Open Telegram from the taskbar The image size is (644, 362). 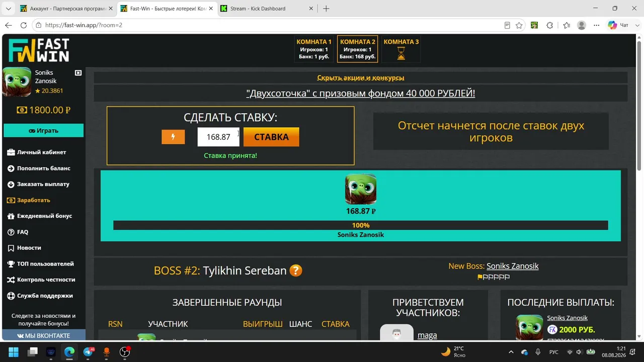tap(88, 352)
